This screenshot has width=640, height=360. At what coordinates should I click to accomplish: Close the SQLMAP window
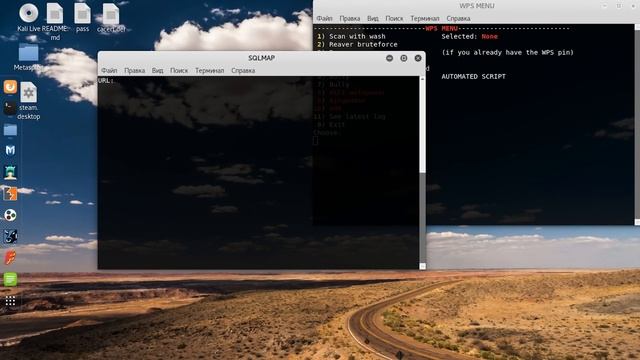coord(418,58)
